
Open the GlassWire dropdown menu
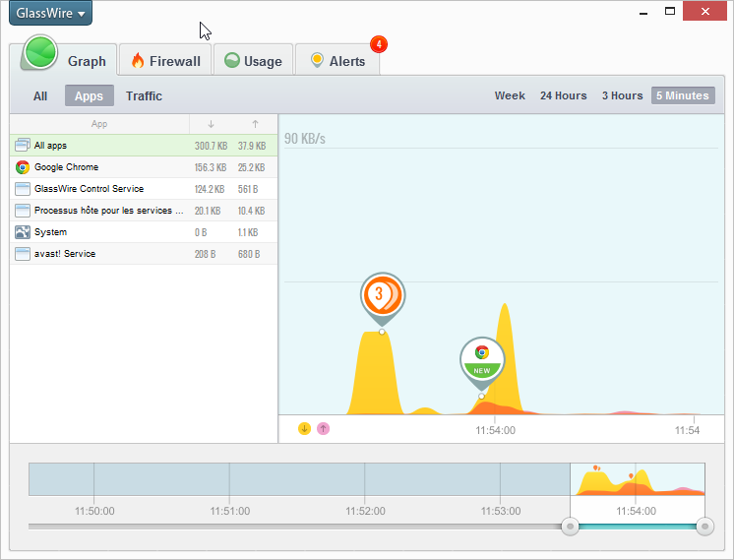pyautogui.click(x=50, y=13)
